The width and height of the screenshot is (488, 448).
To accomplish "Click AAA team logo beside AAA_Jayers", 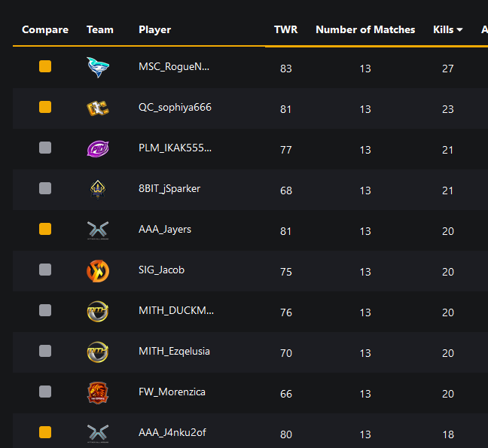I will pos(98,230).
